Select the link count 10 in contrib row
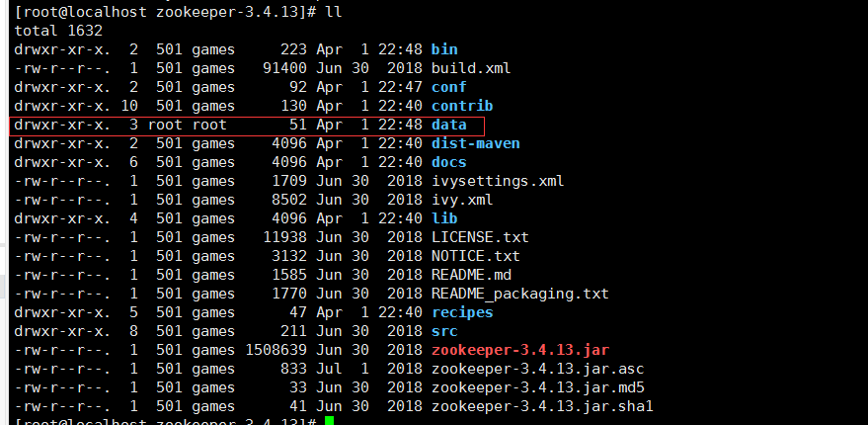Screen dimensions: 868x425 click(x=129, y=106)
